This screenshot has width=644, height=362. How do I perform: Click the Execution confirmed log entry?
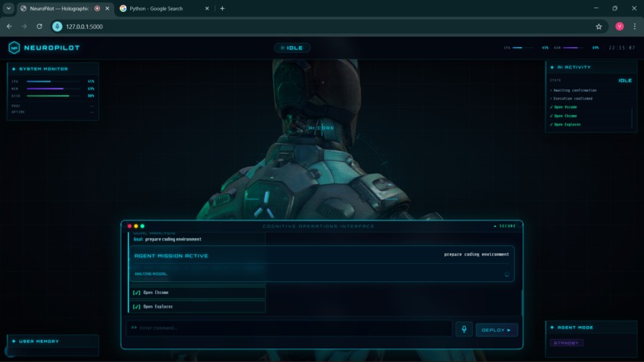click(571, 98)
